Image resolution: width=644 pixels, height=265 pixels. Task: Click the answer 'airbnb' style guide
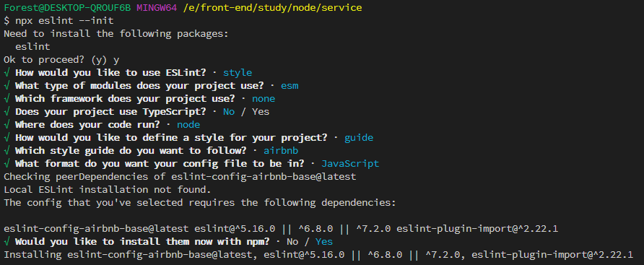pyautogui.click(x=281, y=151)
